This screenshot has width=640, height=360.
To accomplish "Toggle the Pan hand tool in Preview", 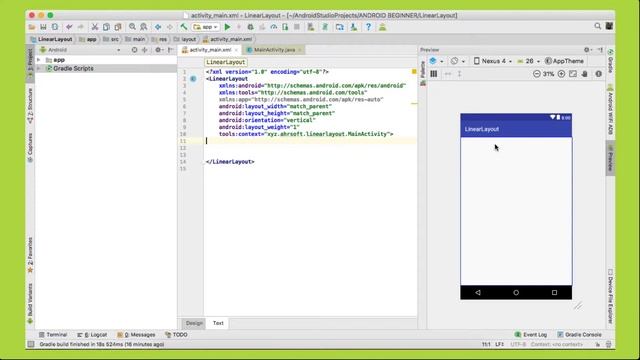I will point(585,74).
